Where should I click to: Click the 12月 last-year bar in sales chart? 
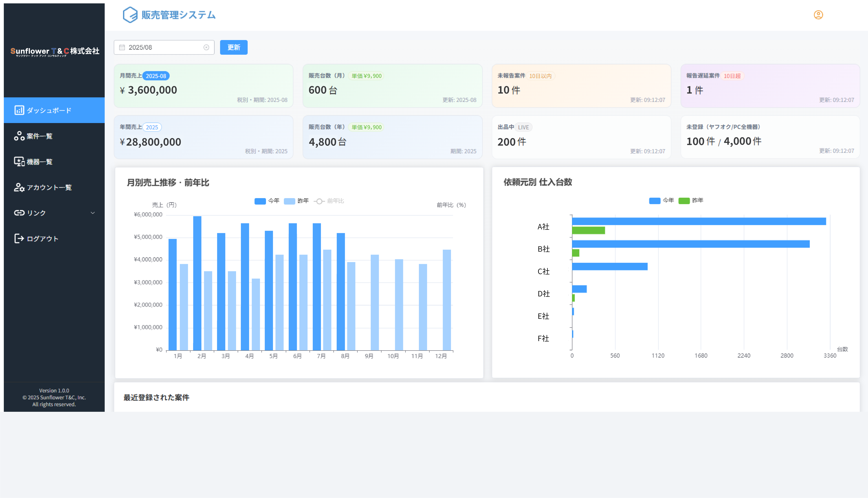(x=446, y=300)
